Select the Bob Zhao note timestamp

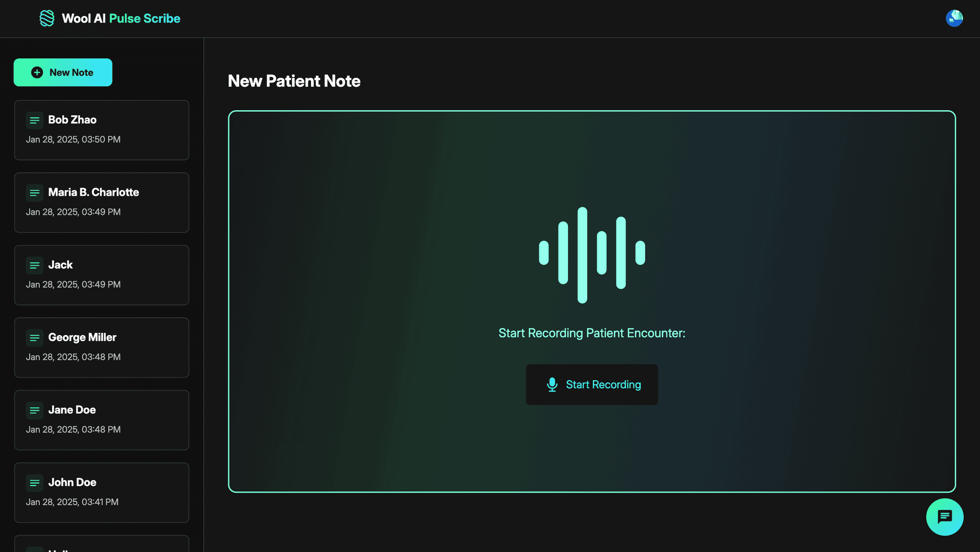coord(73,139)
